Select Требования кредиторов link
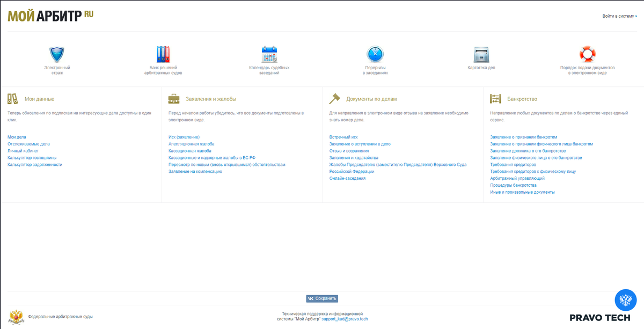The height and width of the screenshot is (329, 644). [x=513, y=165]
